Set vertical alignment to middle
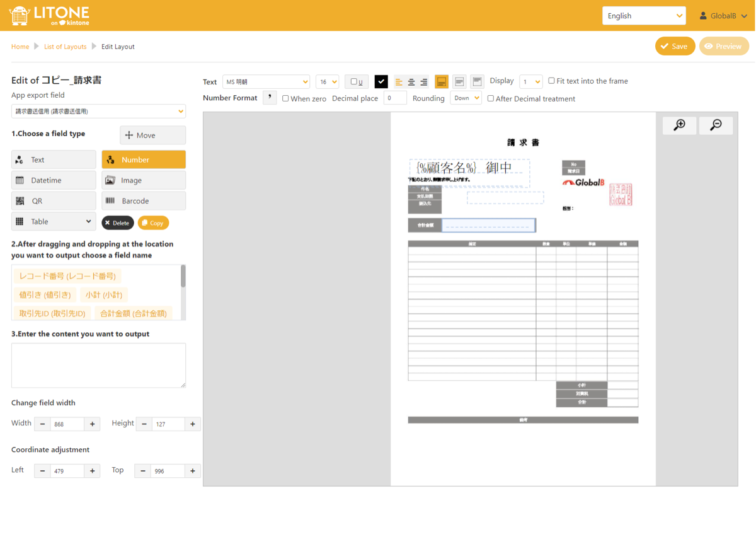 pyautogui.click(x=459, y=82)
